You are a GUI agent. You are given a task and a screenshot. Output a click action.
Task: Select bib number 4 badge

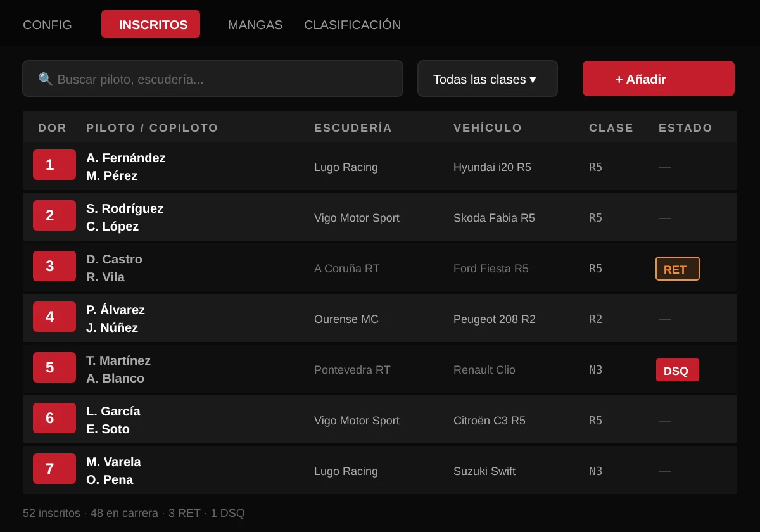54,317
